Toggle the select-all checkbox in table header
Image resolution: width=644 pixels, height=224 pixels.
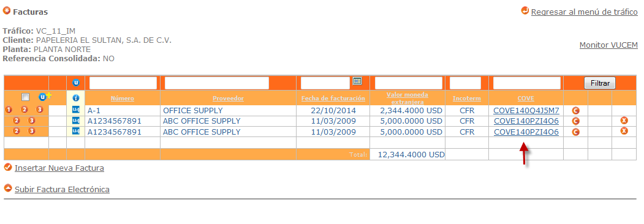pos(25,97)
